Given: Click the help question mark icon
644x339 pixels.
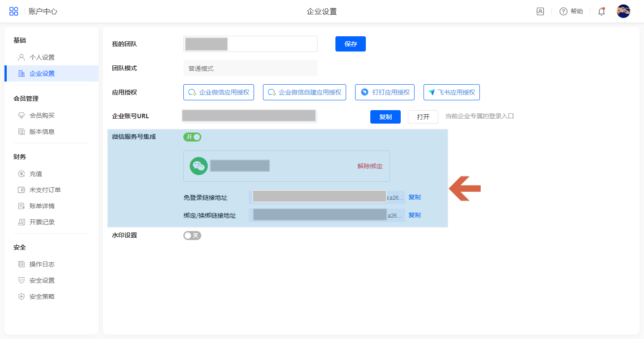Looking at the screenshot, I should [563, 12].
